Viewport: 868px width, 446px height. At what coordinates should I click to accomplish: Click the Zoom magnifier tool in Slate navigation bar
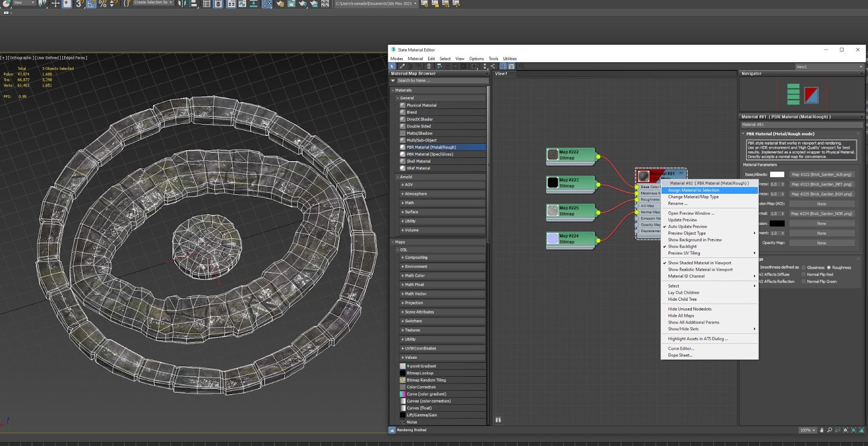[x=829, y=430]
